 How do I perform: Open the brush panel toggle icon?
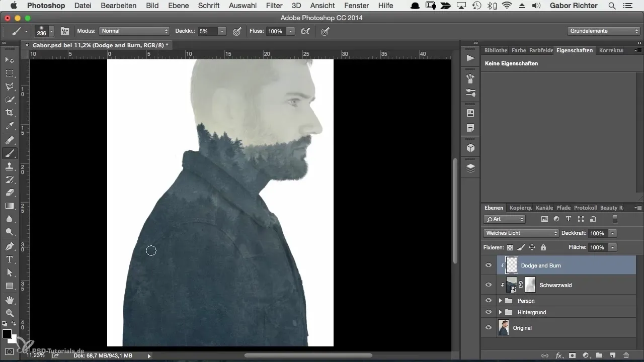pos(65,31)
